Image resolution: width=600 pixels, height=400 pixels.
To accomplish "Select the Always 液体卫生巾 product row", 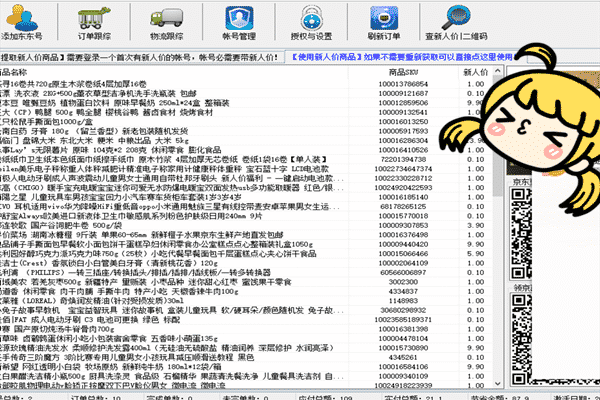I will coord(245,216).
